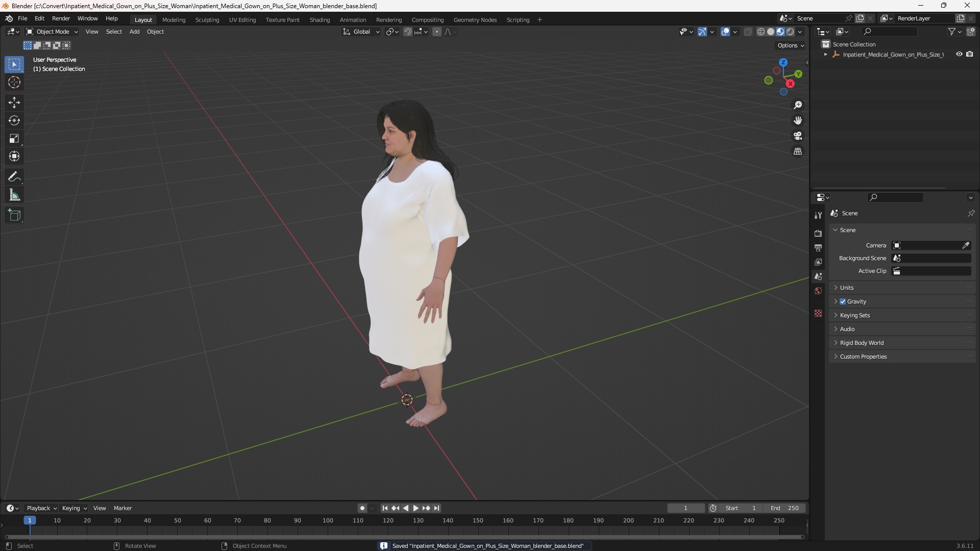Toggle camera view icon in viewport

(x=798, y=136)
